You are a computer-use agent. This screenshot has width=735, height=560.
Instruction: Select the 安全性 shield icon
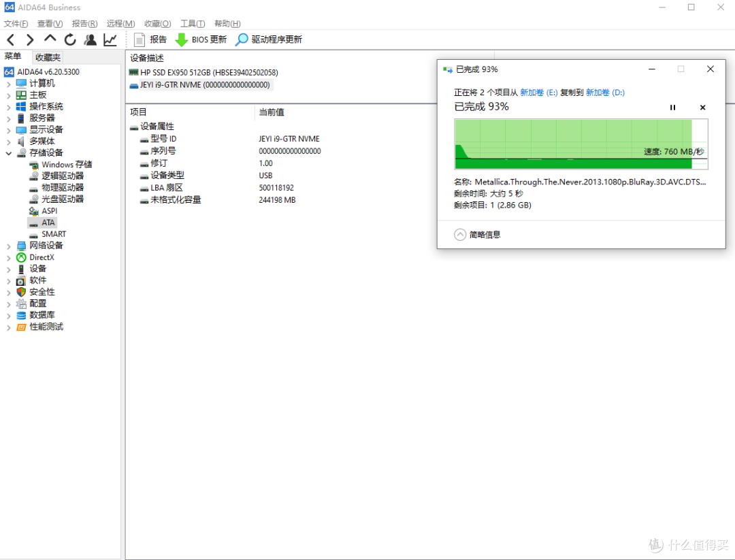[21, 292]
